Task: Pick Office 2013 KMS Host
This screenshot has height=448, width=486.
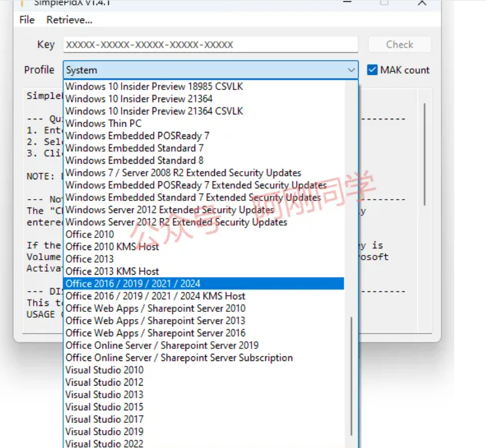Action: click(204, 272)
